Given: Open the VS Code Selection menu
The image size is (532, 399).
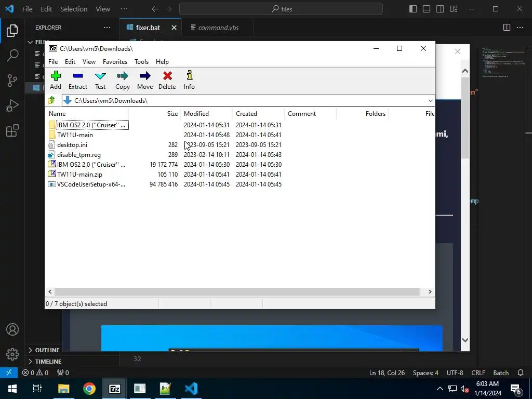Looking at the screenshot, I should coord(74,9).
